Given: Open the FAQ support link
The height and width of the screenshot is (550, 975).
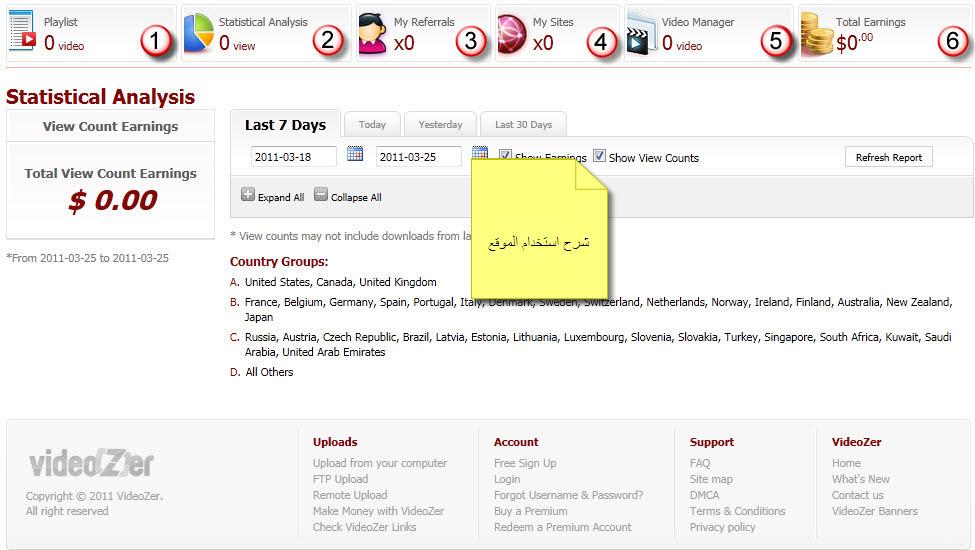Looking at the screenshot, I should [x=700, y=463].
